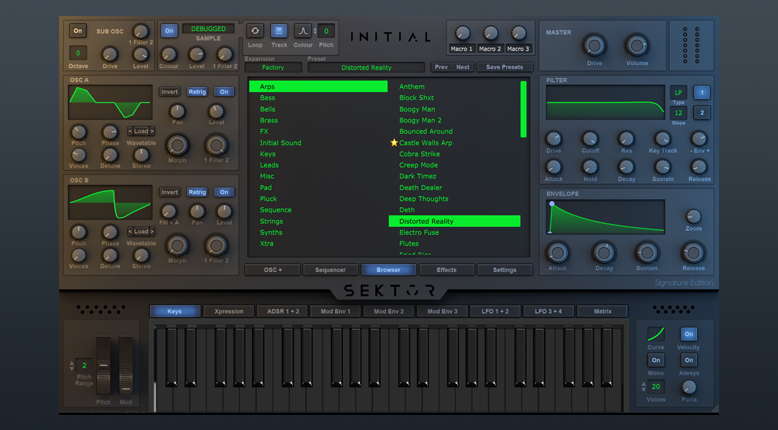
Task: Open the Factory expansion dropdown
Action: 273,67
